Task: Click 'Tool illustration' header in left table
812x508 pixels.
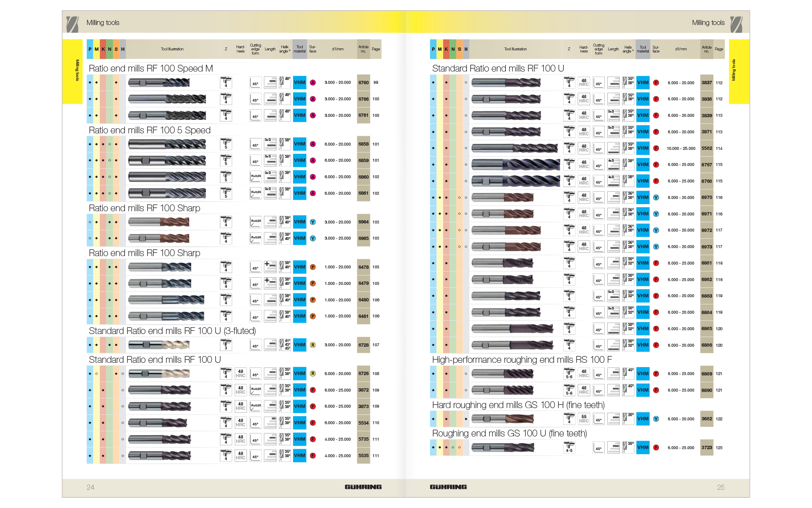Action: (172, 49)
